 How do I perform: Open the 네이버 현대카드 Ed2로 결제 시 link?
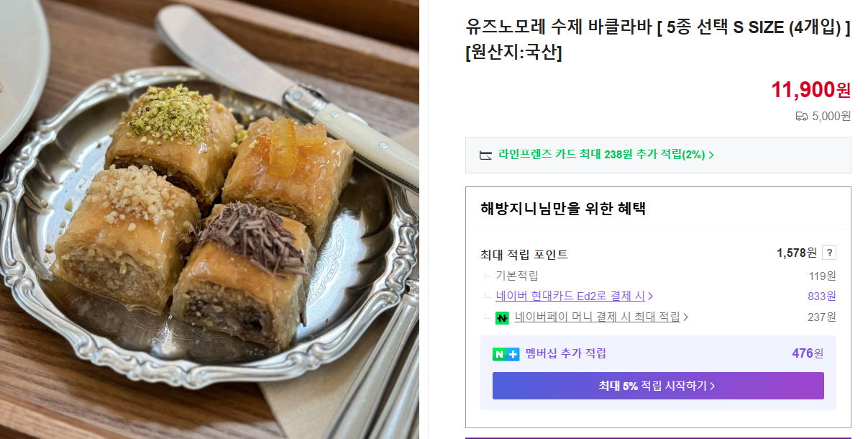coord(570,296)
